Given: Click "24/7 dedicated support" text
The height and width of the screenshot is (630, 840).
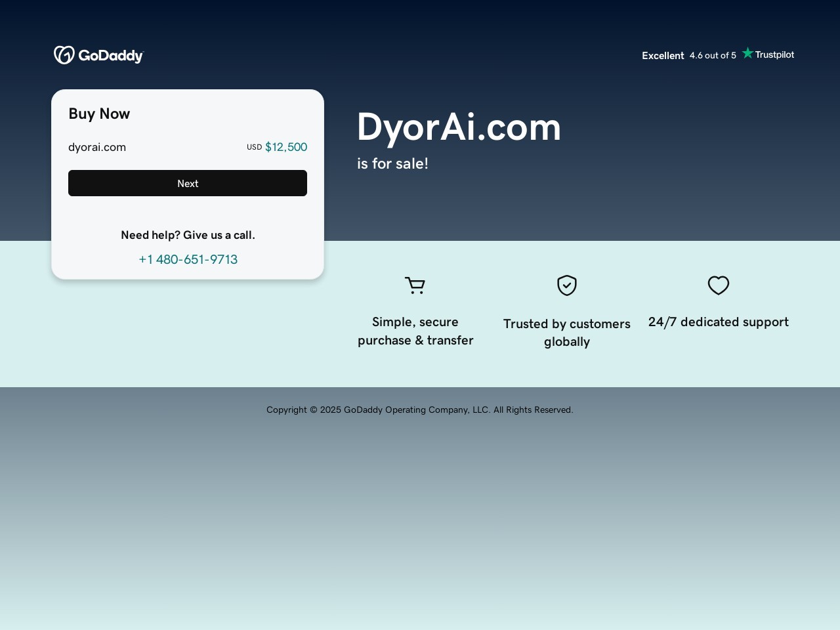Looking at the screenshot, I should [x=719, y=322].
